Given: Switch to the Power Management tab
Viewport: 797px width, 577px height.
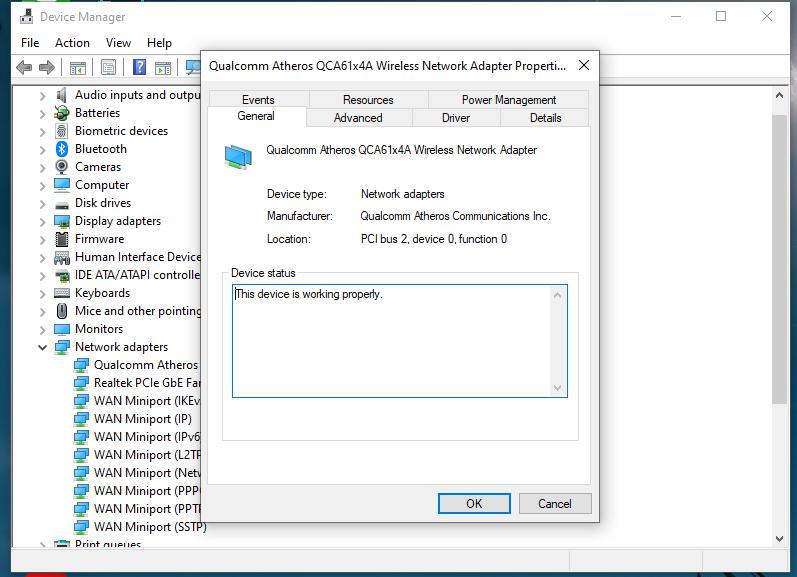Looking at the screenshot, I should click(x=509, y=100).
